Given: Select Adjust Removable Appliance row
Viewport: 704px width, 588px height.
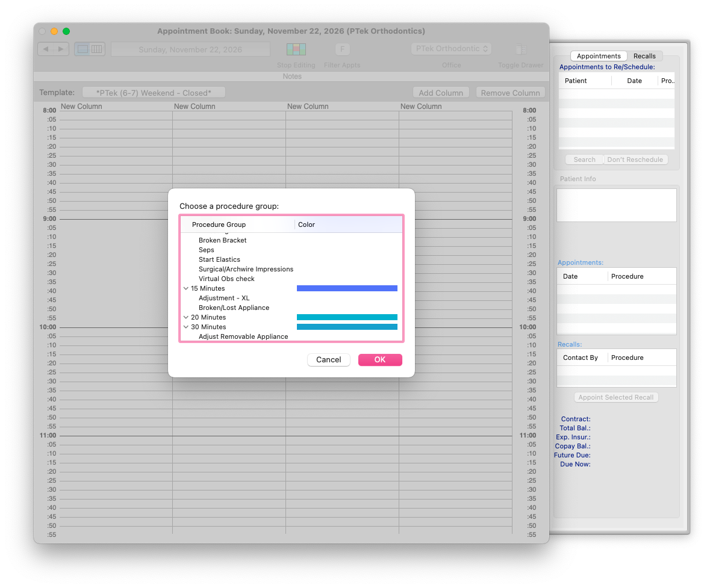Looking at the screenshot, I should pos(291,336).
